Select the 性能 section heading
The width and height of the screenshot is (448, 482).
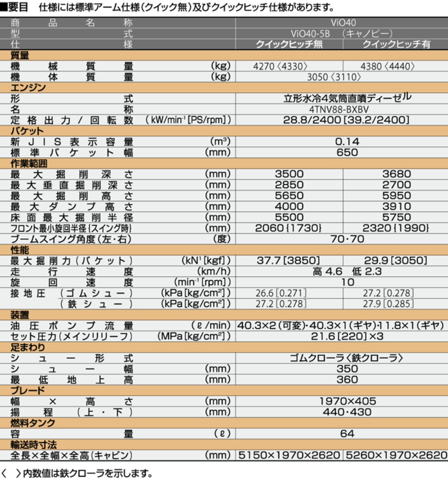click(x=20, y=250)
